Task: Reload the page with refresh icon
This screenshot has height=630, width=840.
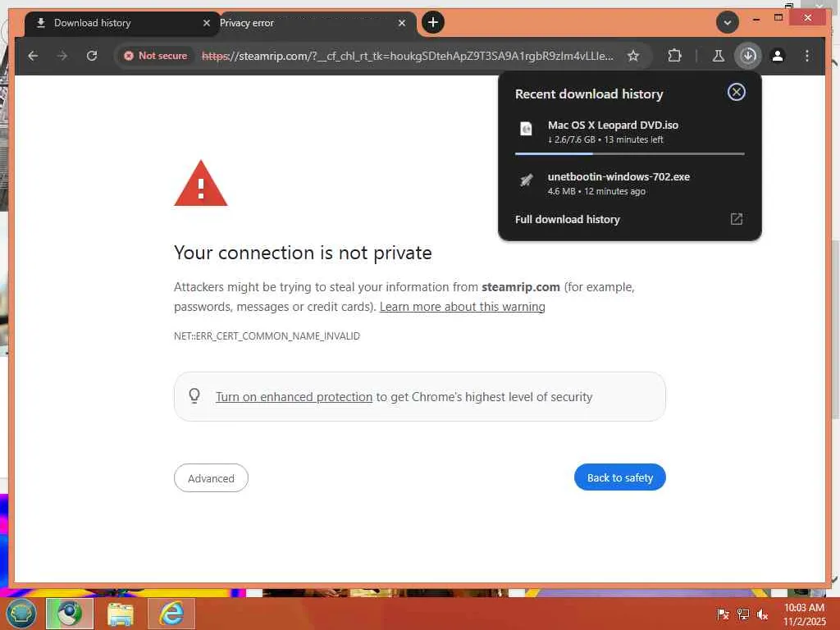Action: pos(92,56)
